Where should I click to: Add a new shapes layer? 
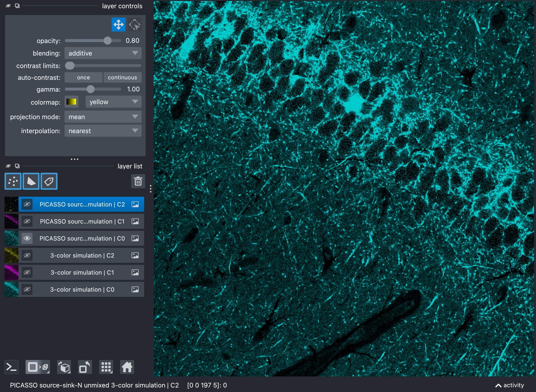(x=31, y=181)
